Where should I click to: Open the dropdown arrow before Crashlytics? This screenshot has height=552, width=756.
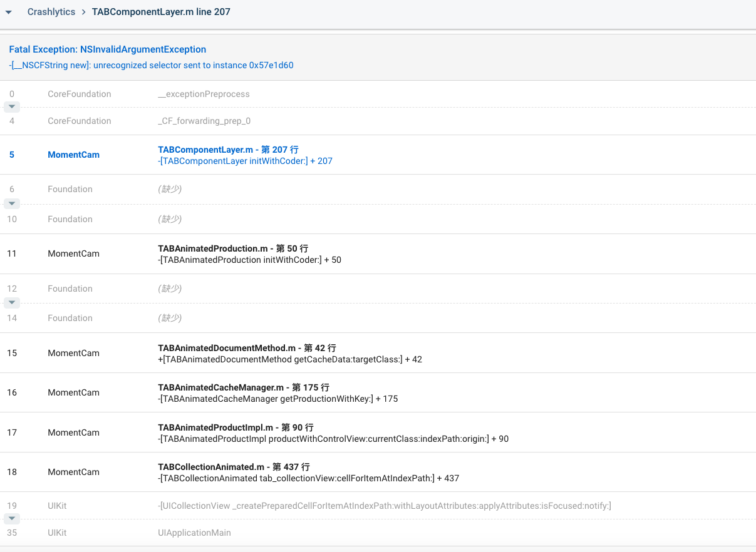click(8, 13)
